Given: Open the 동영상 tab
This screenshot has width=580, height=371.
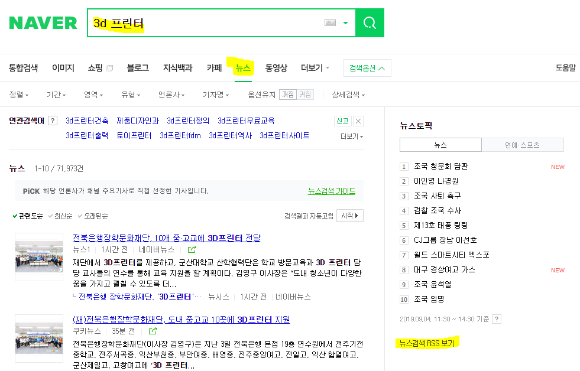Looking at the screenshot, I should [276, 68].
